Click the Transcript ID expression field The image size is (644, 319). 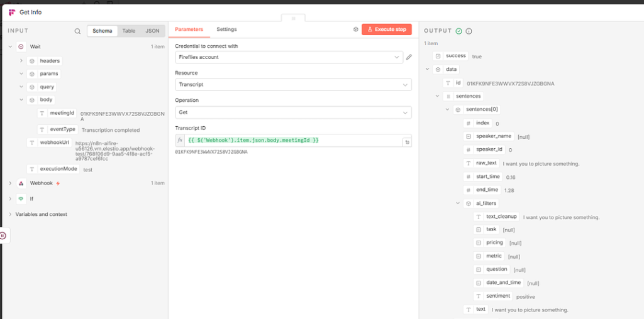coord(293,140)
